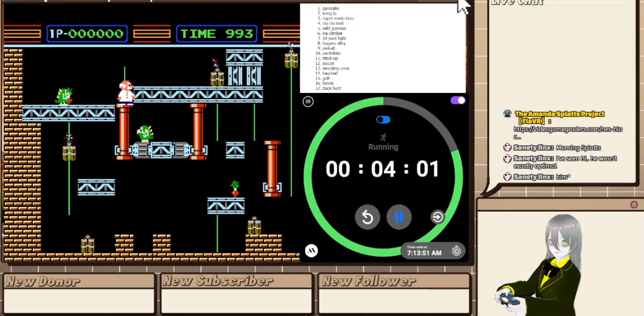Screen dimensions: 644x316
Task: Click Amanda Splatts Project chat avatar
Action: tap(507, 114)
